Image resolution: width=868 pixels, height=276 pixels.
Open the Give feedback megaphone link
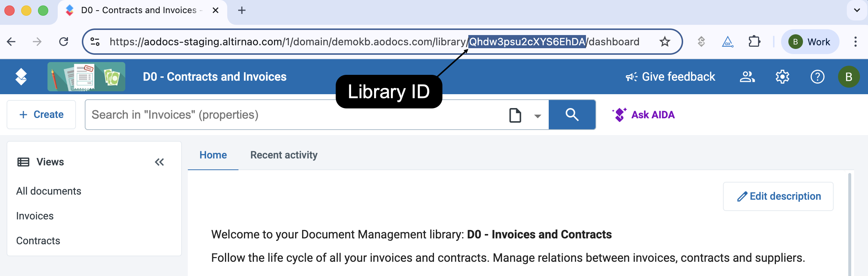(x=670, y=77)
